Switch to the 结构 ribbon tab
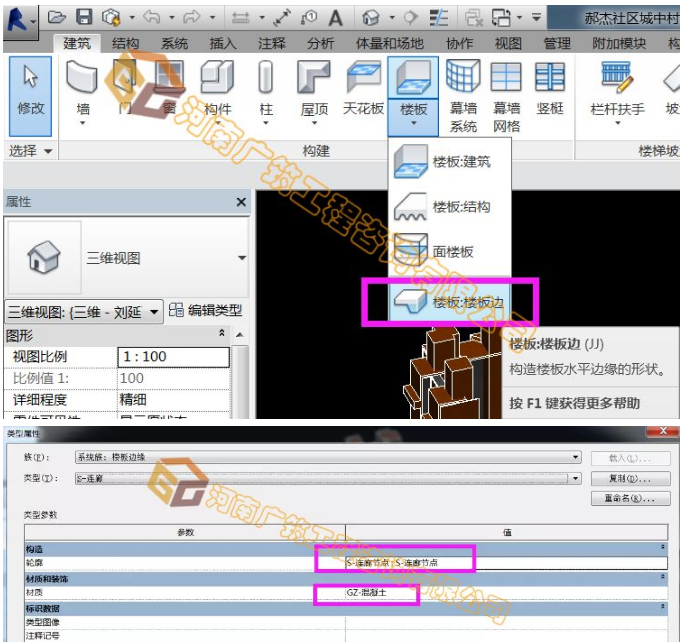The width and height of the screenshot is (687, 643). (x=125, y=43)
